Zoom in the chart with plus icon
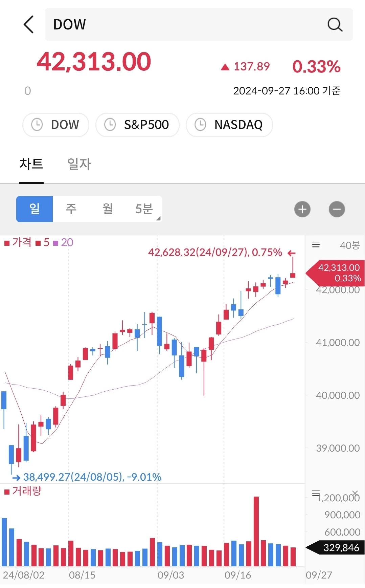 [302, 209]
